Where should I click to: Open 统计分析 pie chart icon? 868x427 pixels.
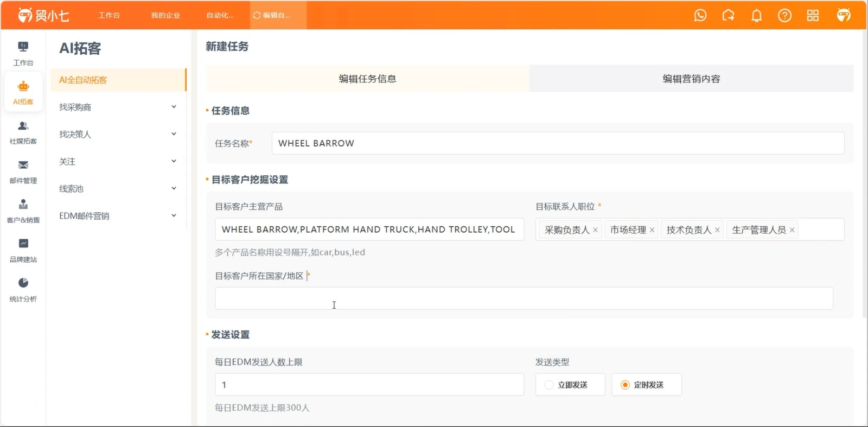click(23, 290)
